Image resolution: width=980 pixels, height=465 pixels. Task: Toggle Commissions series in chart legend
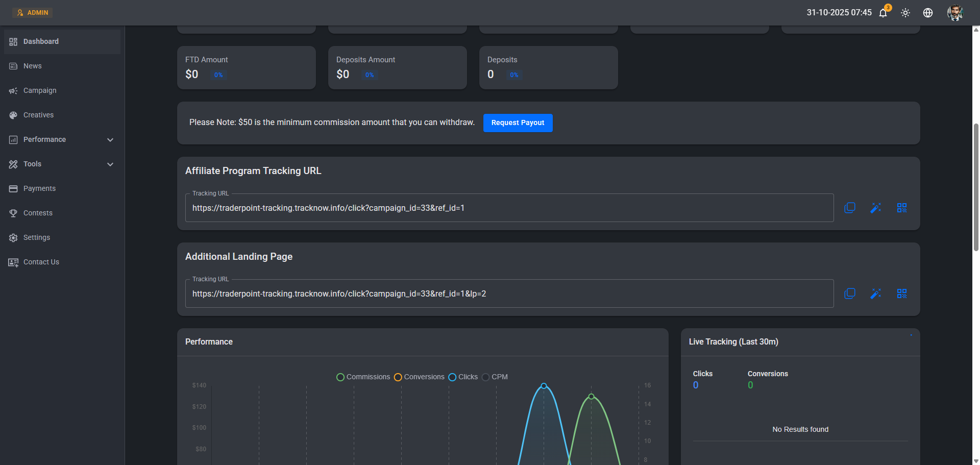363,377
